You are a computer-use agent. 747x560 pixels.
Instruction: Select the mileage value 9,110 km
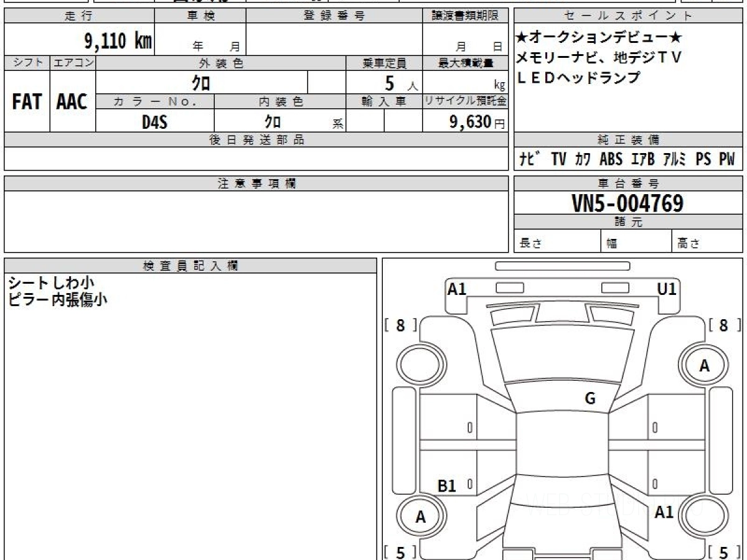point(118,40)
